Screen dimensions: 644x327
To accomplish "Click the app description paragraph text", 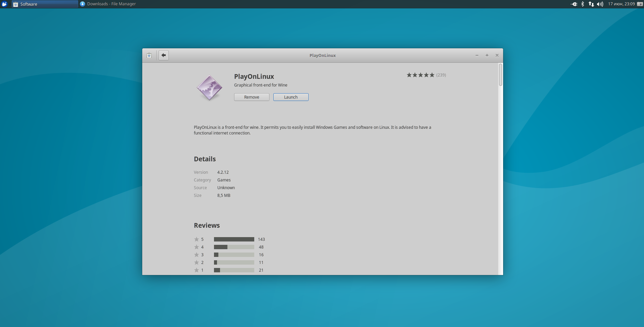I will tap(312, 130).
